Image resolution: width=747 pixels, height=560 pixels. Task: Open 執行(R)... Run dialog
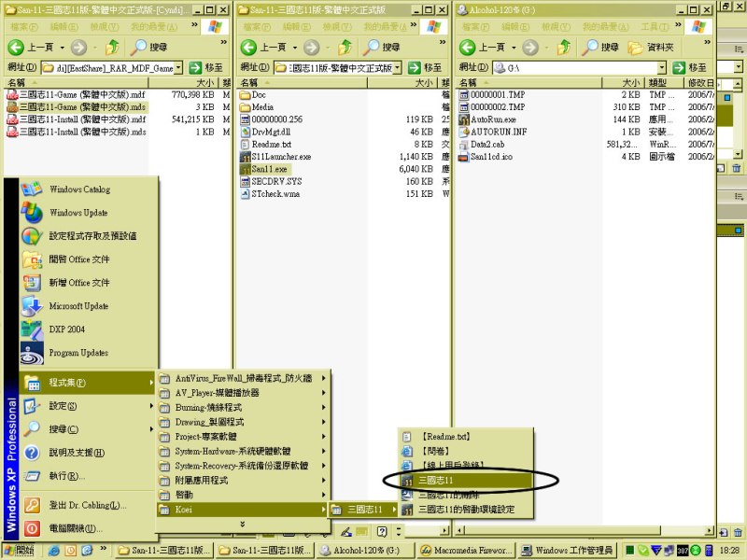point(88,476)
